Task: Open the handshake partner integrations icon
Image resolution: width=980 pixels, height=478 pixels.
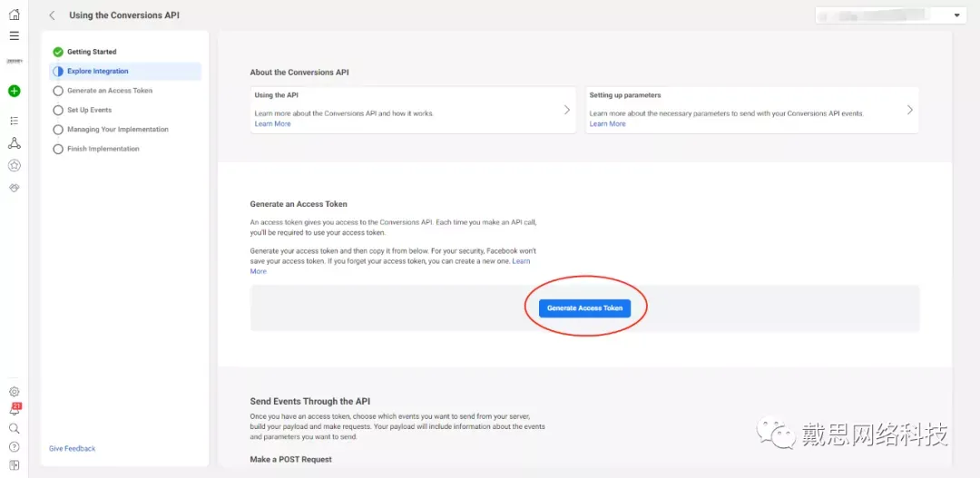Action: tap(14, 188)
